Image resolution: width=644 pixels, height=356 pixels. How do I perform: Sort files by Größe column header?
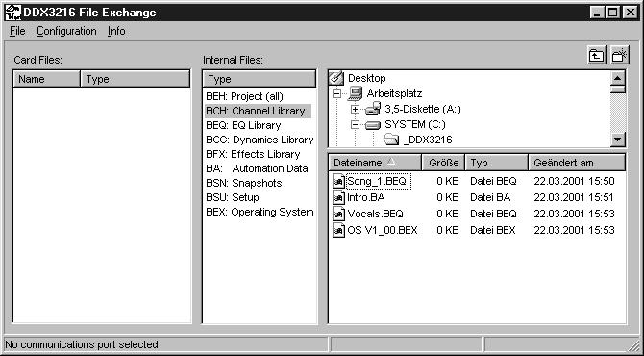click(443, 163)
